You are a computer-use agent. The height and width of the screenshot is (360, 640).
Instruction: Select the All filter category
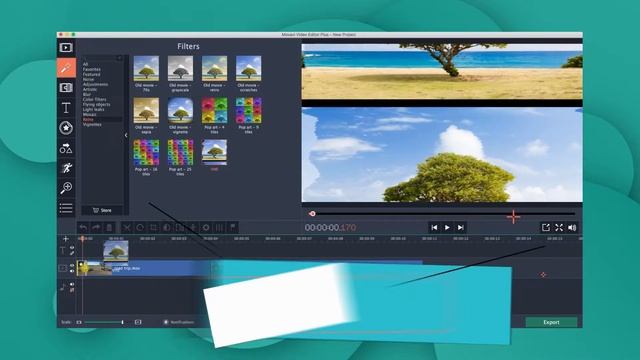tap(85, 64)
